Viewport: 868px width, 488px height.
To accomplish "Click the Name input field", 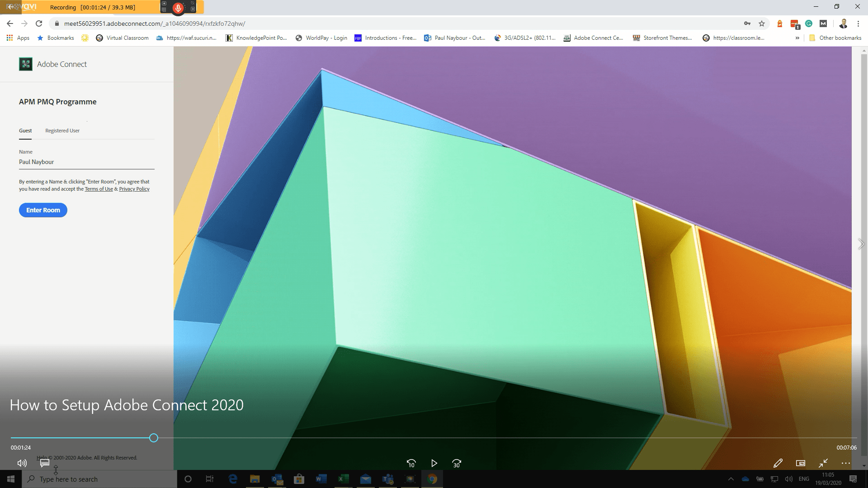I will click(86, 162).
